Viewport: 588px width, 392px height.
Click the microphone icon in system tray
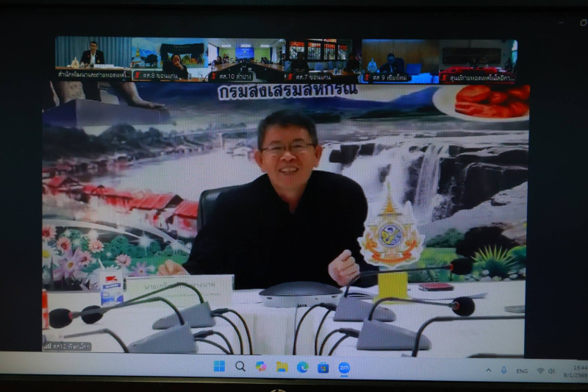tap(503, 370)
